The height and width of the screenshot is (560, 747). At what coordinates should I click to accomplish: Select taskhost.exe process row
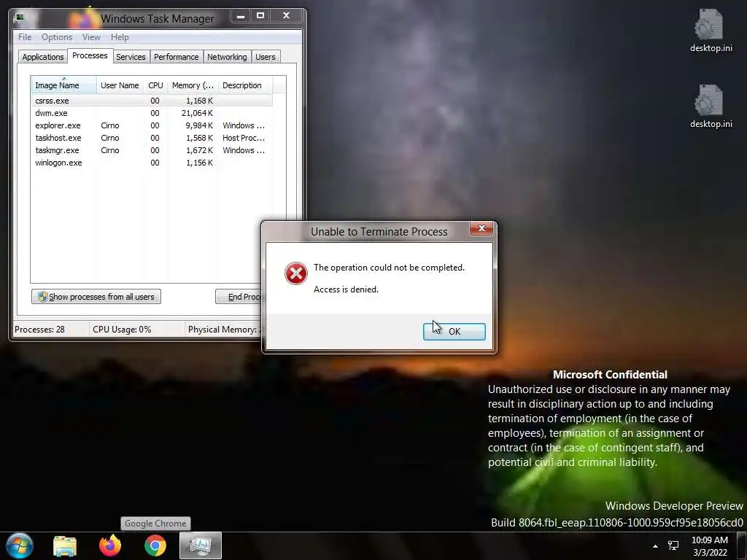click(x=152, y=138)
